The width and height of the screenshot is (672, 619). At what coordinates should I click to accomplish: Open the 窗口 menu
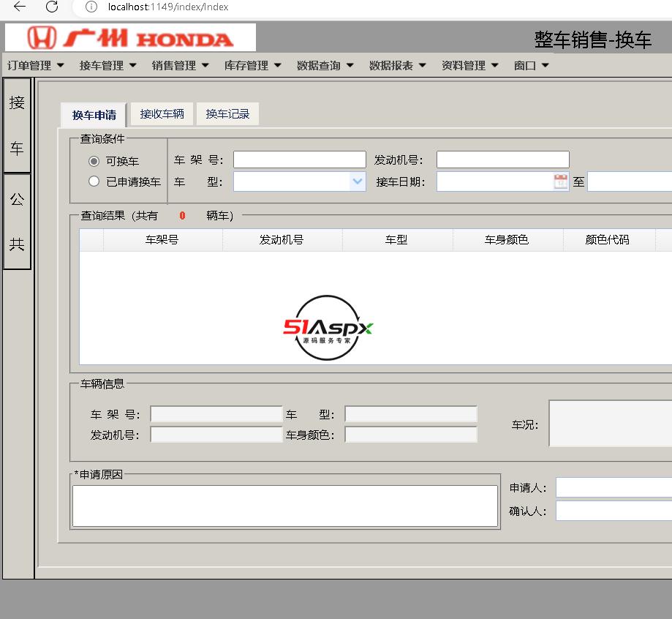click(x=532, y=65)
